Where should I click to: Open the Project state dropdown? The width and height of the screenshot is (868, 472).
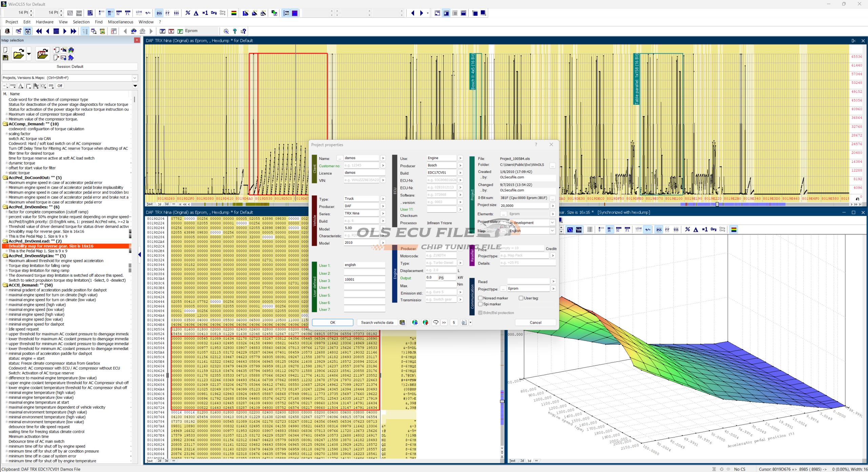click(552, 223)
